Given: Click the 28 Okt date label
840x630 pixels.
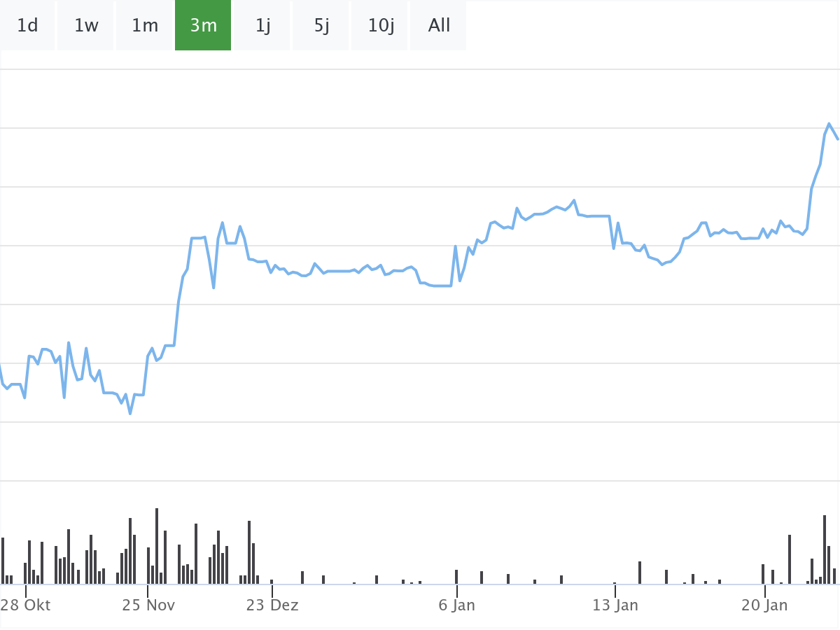Looking at the screenshot, I should [x=26, y=605].
